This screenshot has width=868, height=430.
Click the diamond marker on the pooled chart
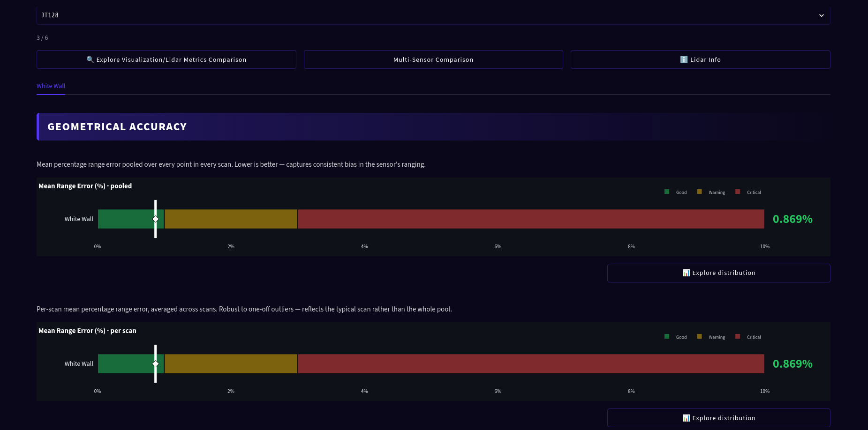[x=156, y=219]
